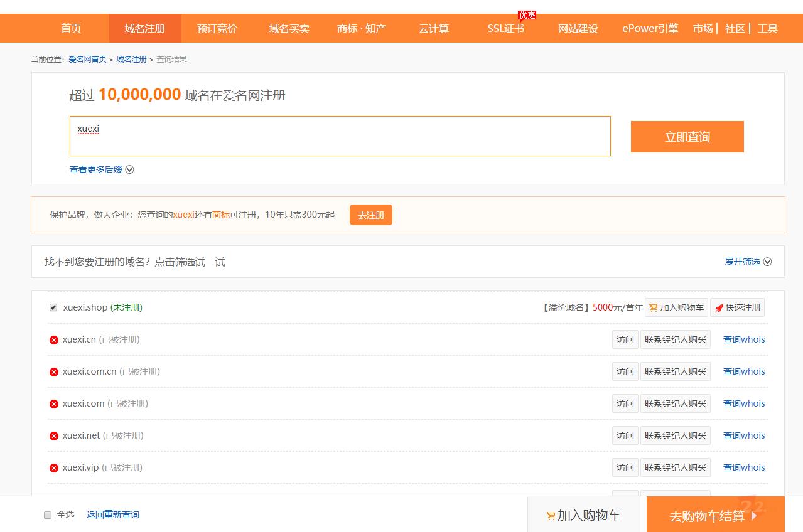Click rocket 快速注册 for xuexi.shop

[738, 307]
